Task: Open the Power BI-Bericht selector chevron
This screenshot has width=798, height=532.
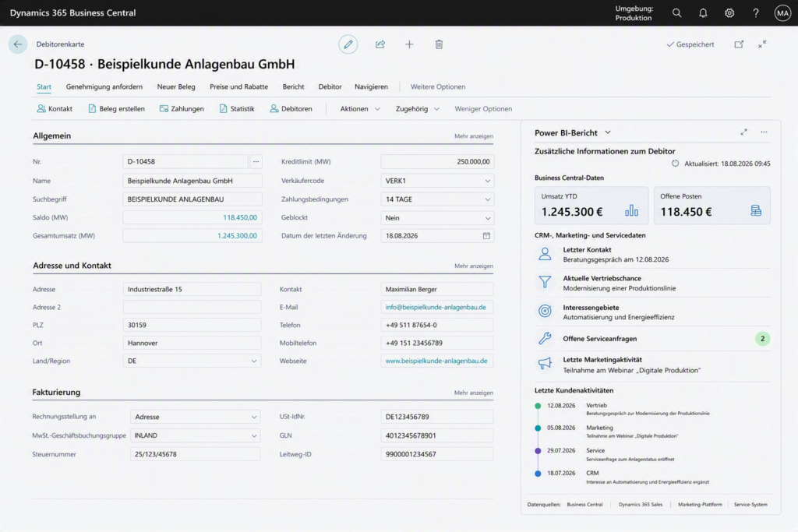Action: [x=608, y=132]
